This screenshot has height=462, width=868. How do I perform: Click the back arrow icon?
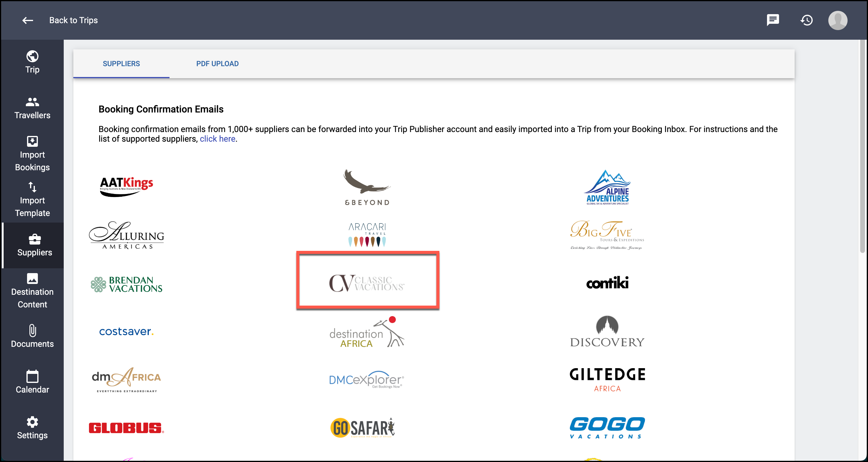[x=28, y=20]
